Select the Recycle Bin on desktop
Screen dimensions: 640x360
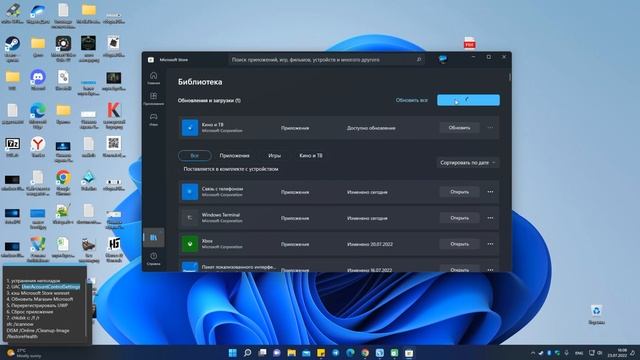click(x=596, y=314)
